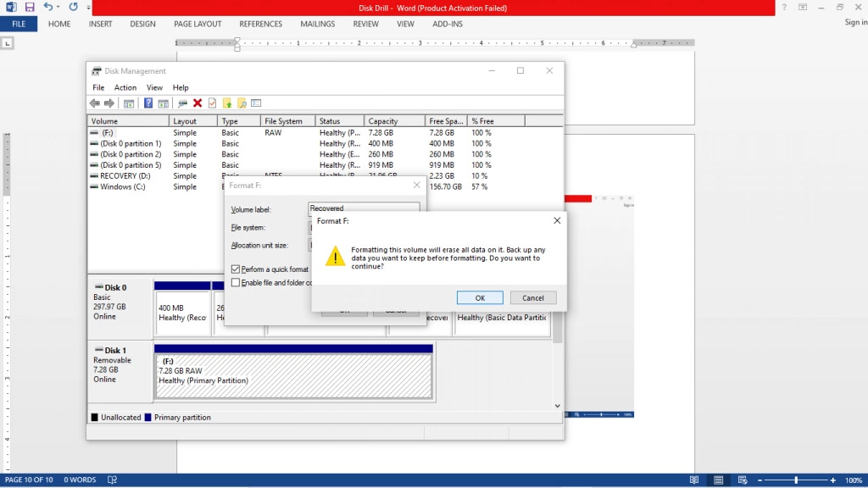Click the red X Delete toolbar icon

pos(198,103)
